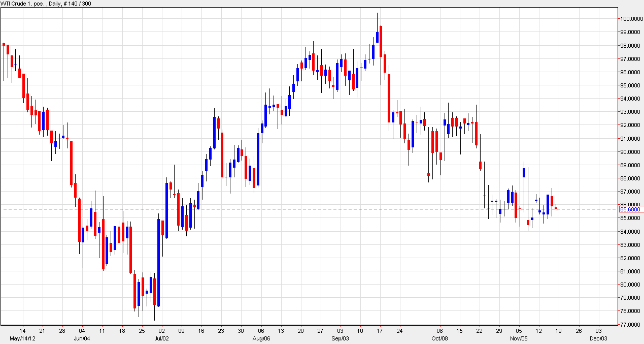Click the 89.0000 price axis label
The height and width of the screenshot is (344, 644).
[x=630, y=165]
